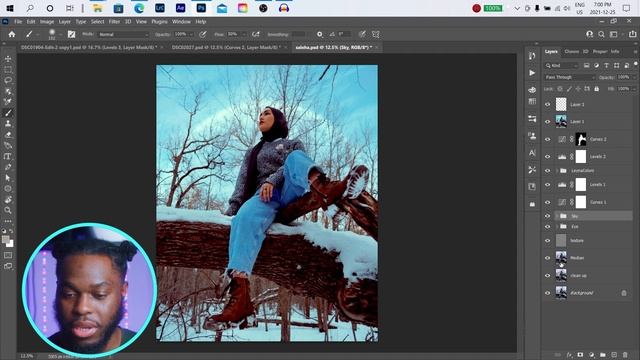Open the Layers panel Opacity dropdown

(x=634, y=77)
